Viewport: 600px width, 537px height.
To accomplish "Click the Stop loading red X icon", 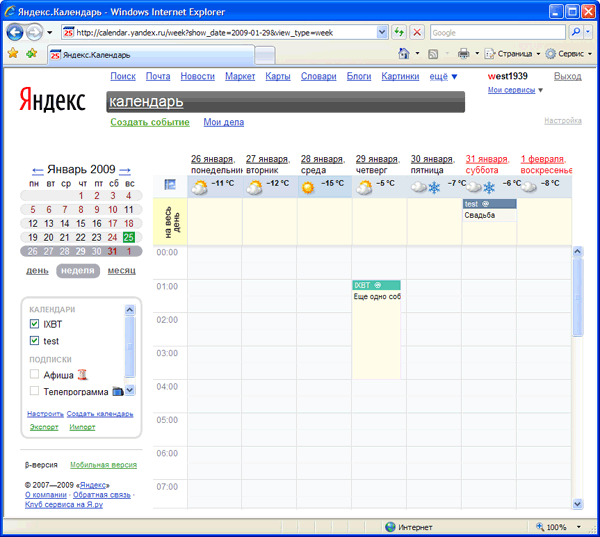I will (417, 33).
